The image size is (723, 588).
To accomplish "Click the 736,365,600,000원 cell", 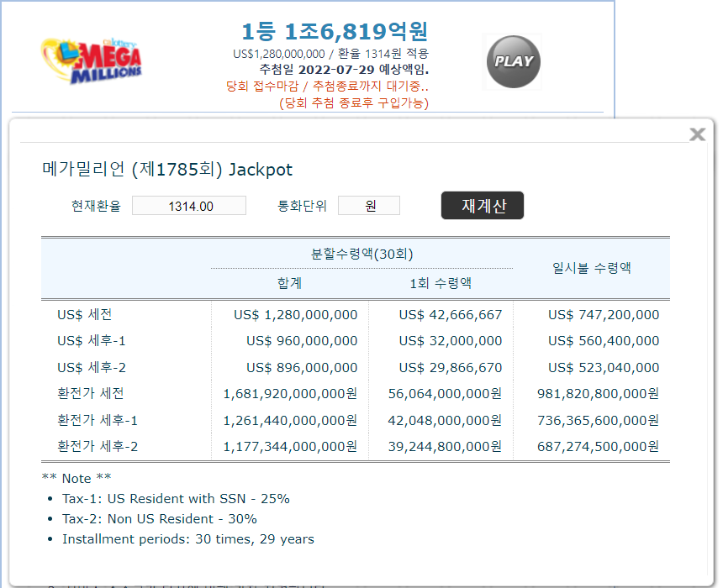I will pyautogui.click(x=598, y=420).
